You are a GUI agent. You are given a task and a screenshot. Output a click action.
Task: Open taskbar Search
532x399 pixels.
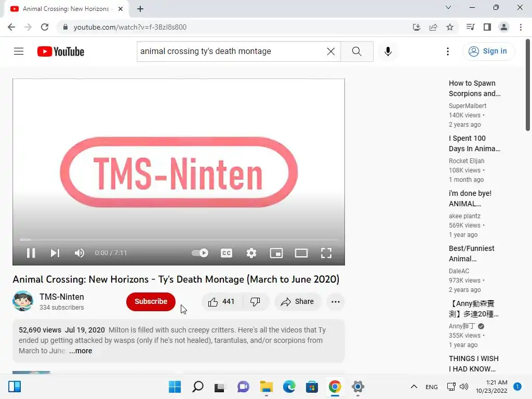pyautogui.click(x=198, y=387)
